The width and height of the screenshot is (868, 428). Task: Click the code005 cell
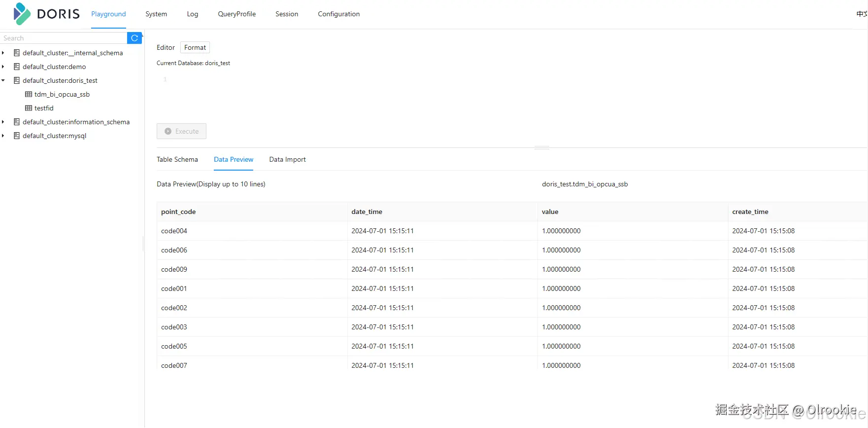coord(252,346)
